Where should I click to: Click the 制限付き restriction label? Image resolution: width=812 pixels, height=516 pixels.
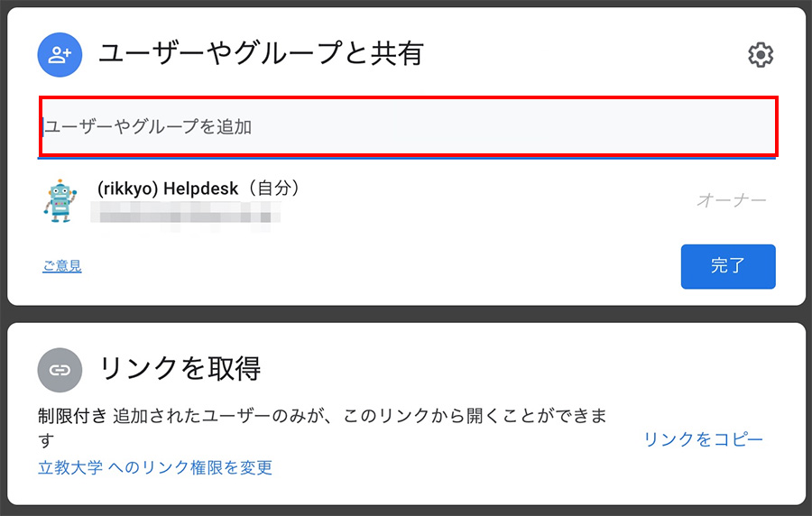[x=72, y=416]
